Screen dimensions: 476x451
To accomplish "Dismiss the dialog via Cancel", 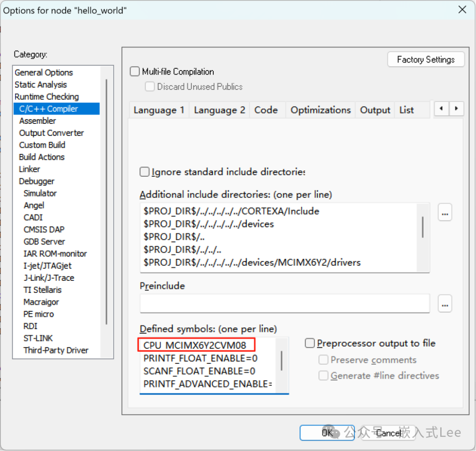I will tap(388, 432).
